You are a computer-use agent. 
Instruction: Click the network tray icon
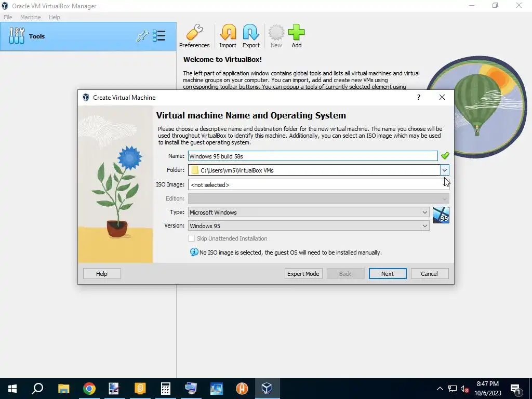pyautogui.click(x=453, y=389)
